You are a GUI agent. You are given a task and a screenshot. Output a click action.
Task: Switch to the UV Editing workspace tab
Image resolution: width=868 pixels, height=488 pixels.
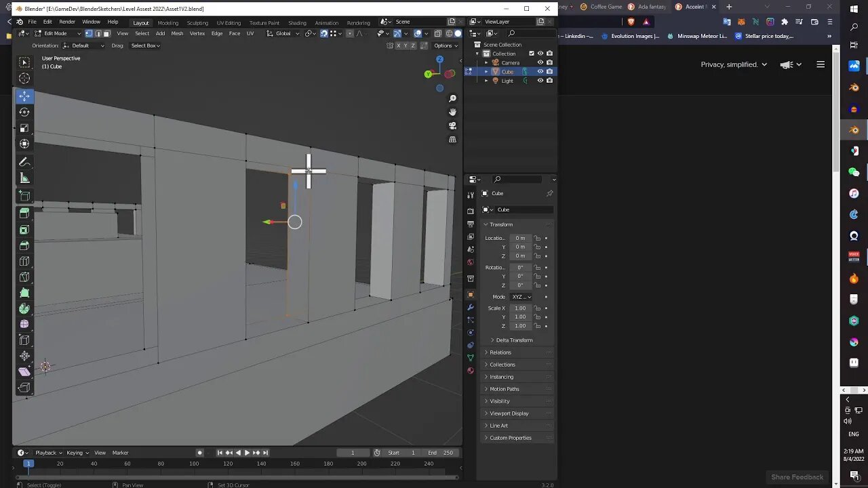click(229, 22)
